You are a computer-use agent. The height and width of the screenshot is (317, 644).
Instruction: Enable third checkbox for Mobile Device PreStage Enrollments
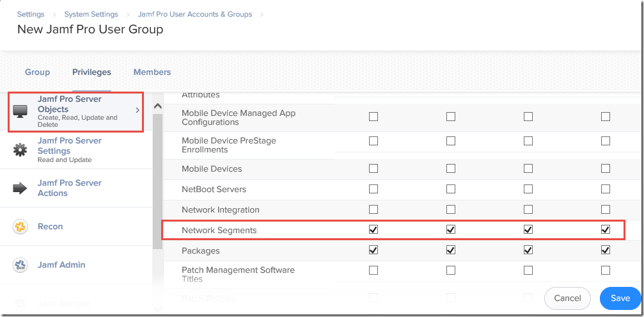point(528,141)
